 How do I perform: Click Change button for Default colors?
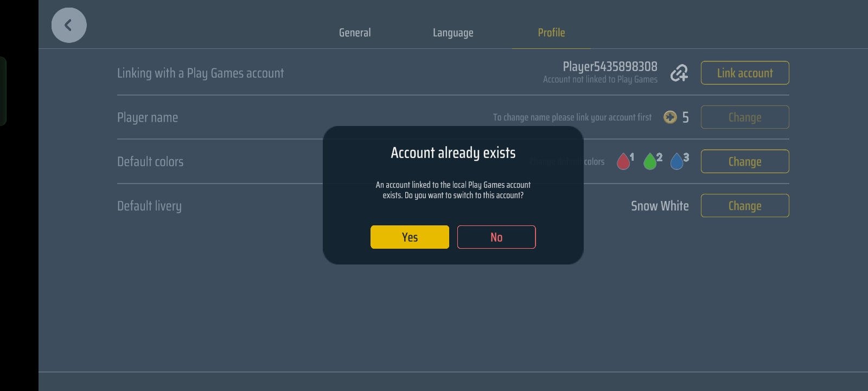tap(745, 162)
